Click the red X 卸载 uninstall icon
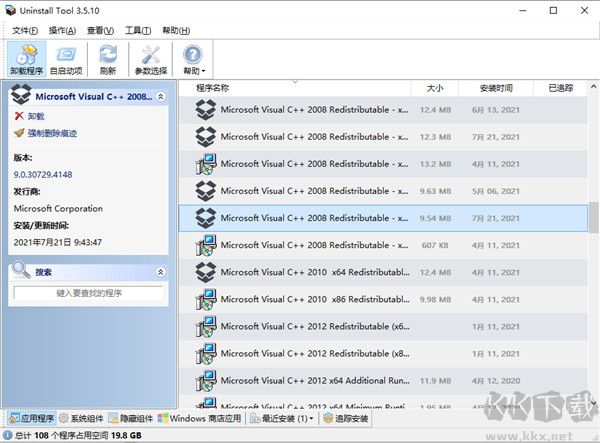Viewport: 600px width, 443px height. coord(19,116)
